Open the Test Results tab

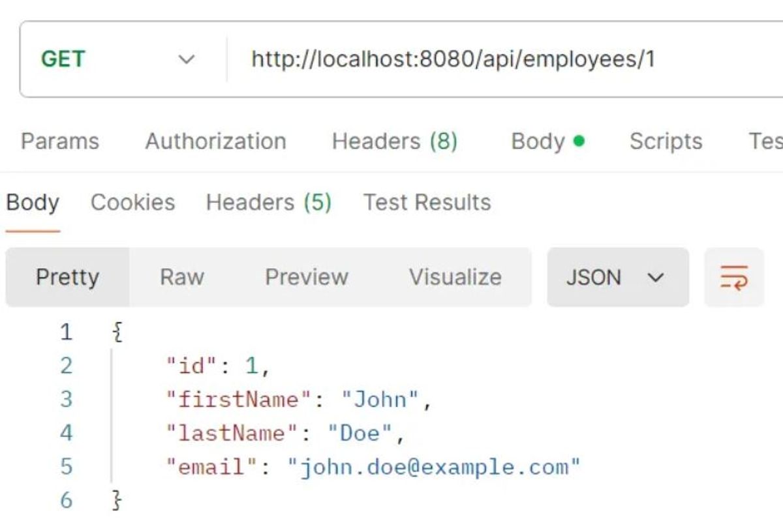coord(427,203)
